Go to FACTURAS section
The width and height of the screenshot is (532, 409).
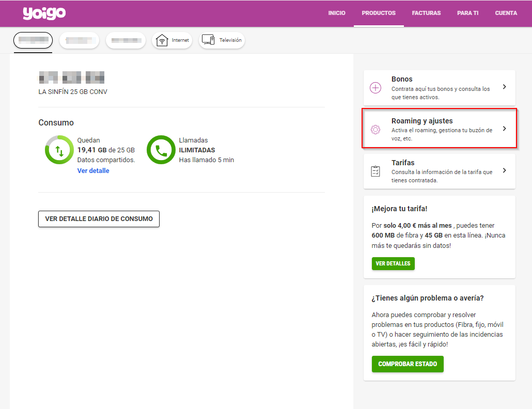click(x=426, y=13)
